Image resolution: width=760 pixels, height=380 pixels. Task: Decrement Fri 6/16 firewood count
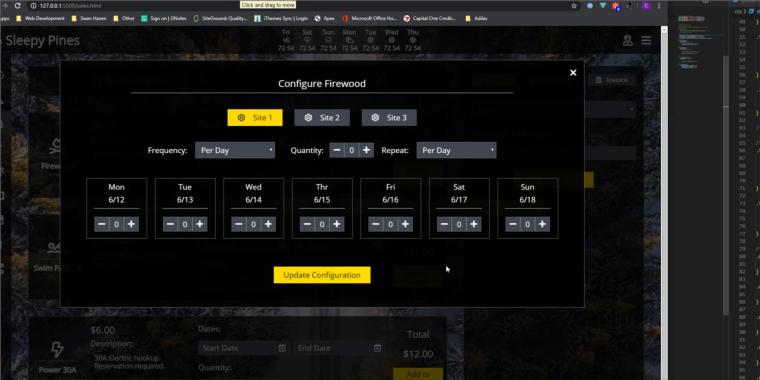[x=376, y=224]
